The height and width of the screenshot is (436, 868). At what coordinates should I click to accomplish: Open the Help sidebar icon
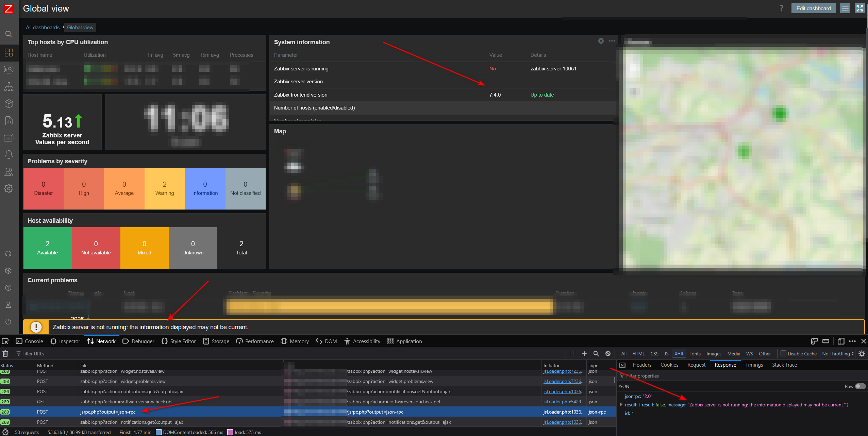[9, 288]
